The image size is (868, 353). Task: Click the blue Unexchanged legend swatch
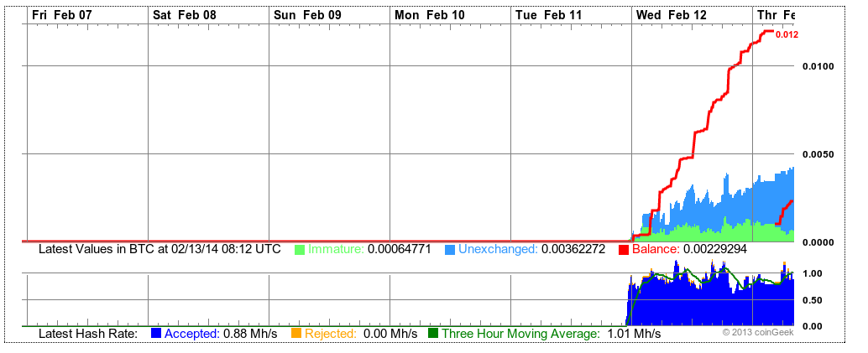tap(450, 250)
